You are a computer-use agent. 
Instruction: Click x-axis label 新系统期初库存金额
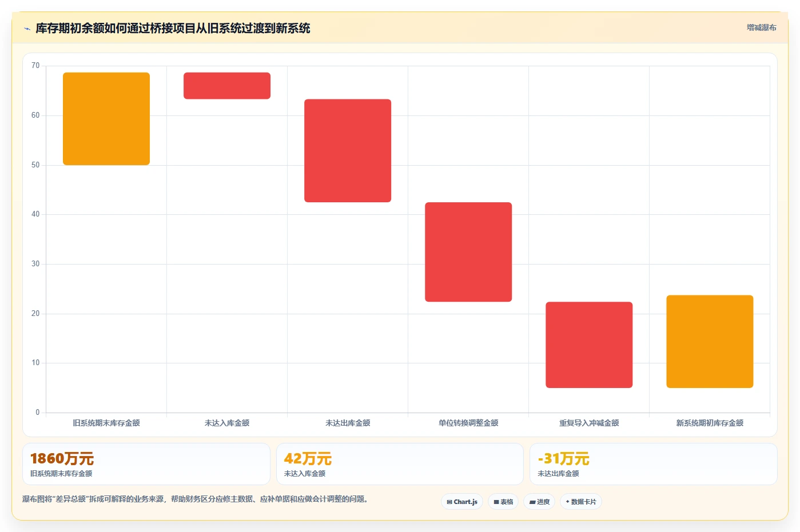tap(710, 423)
